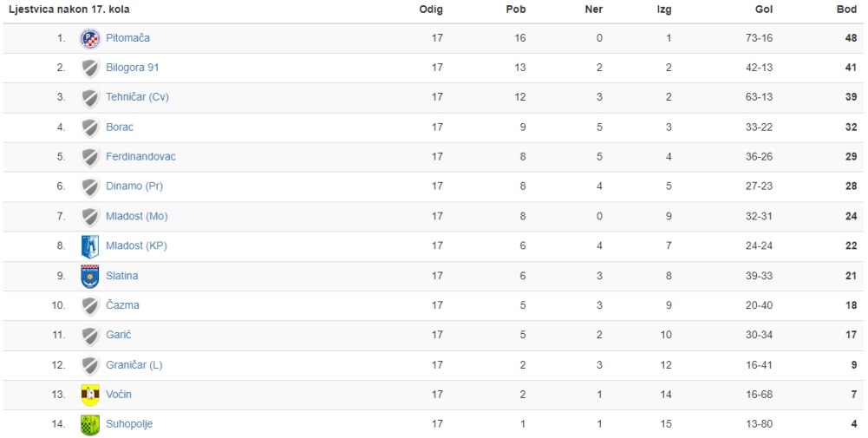868x438 pixels.
Task: Open the Mladost (Mo) team link
Action: click(137, 216)
